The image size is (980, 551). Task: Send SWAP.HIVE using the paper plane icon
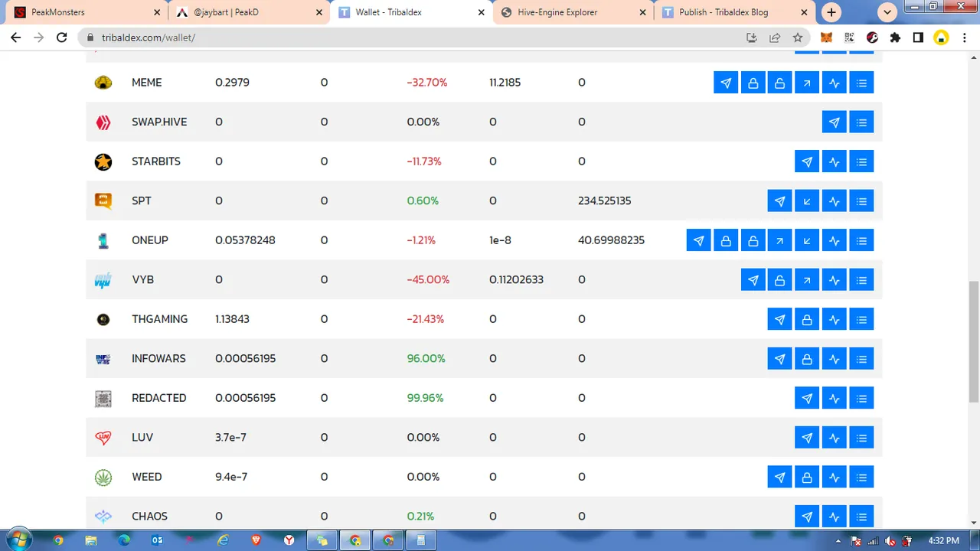(x=835, y=122)
